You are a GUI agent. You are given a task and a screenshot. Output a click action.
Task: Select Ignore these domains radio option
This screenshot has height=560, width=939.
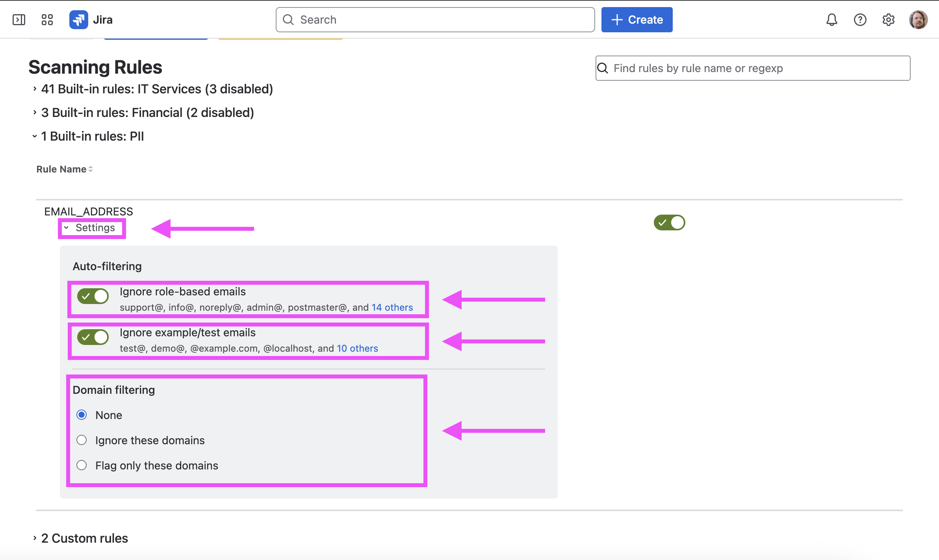pyautogui.click(x=82, y=440)
